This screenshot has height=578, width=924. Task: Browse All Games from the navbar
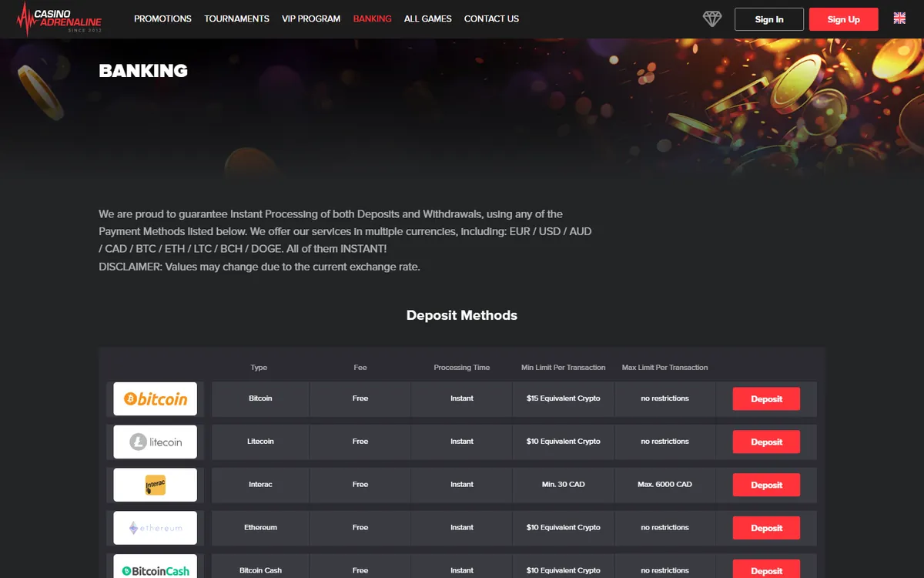click(428, 18)
